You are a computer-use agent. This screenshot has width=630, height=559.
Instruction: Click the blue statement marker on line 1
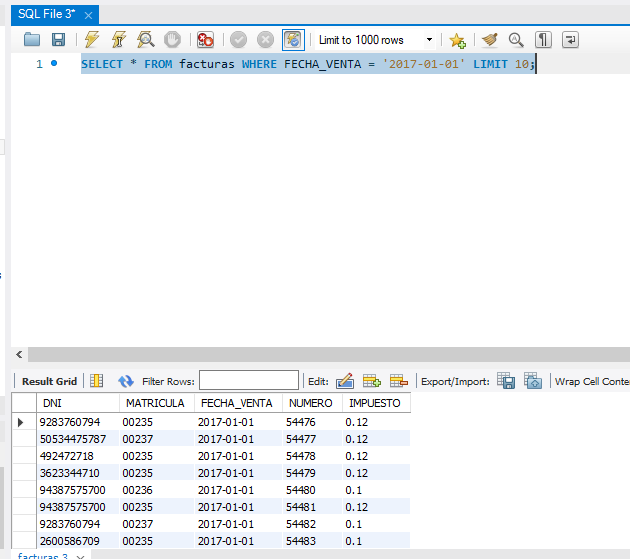pyautogui.click(x=54, y=63)
